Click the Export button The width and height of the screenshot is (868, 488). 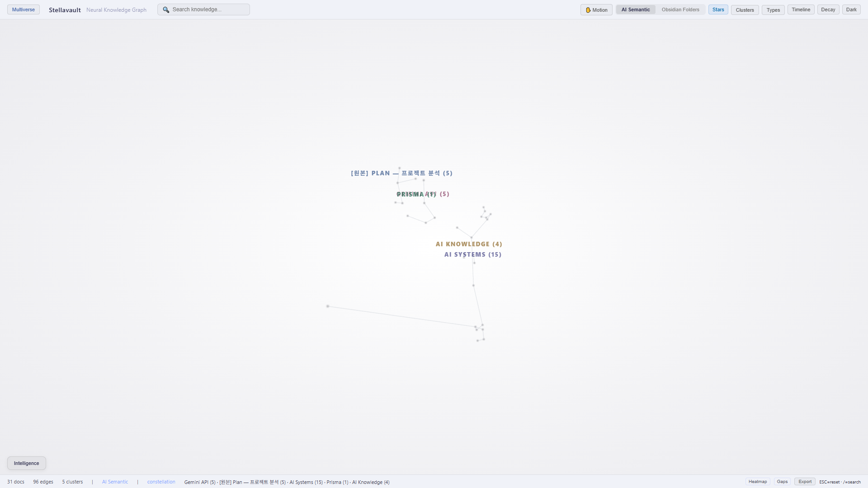[x=805, y=482]
